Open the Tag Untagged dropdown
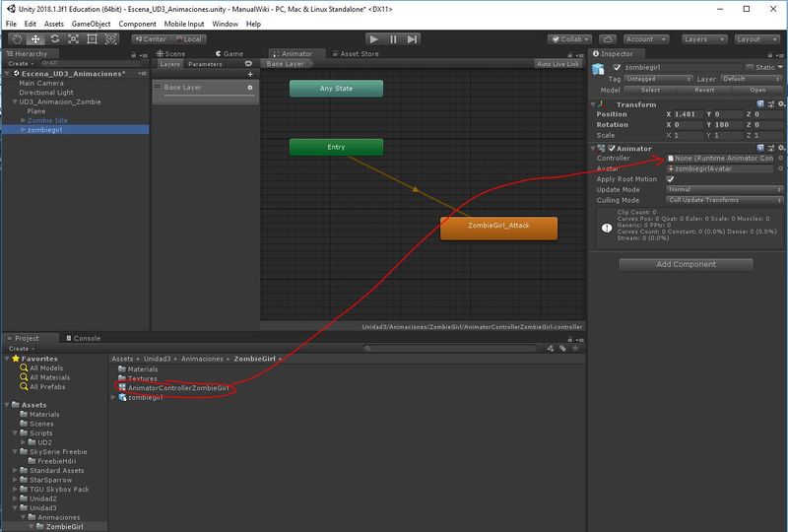The width and height of the screenshot is (788, 532). click(x=658, y=79)
